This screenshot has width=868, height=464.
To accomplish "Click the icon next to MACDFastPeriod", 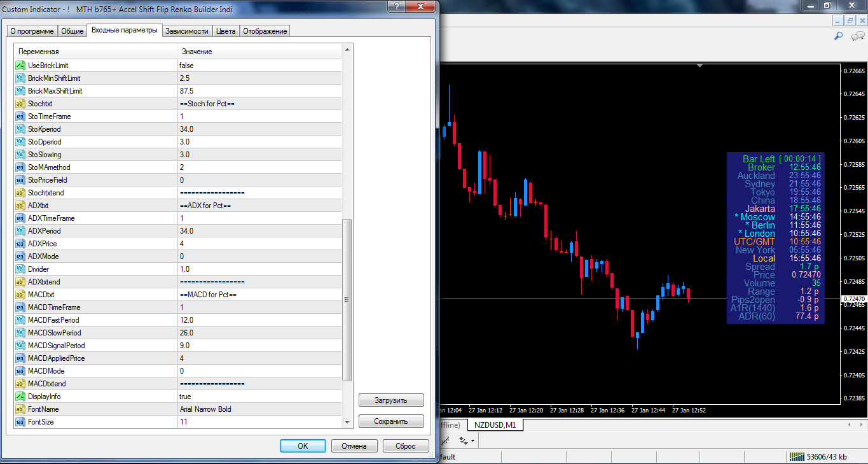I will 20,320.
